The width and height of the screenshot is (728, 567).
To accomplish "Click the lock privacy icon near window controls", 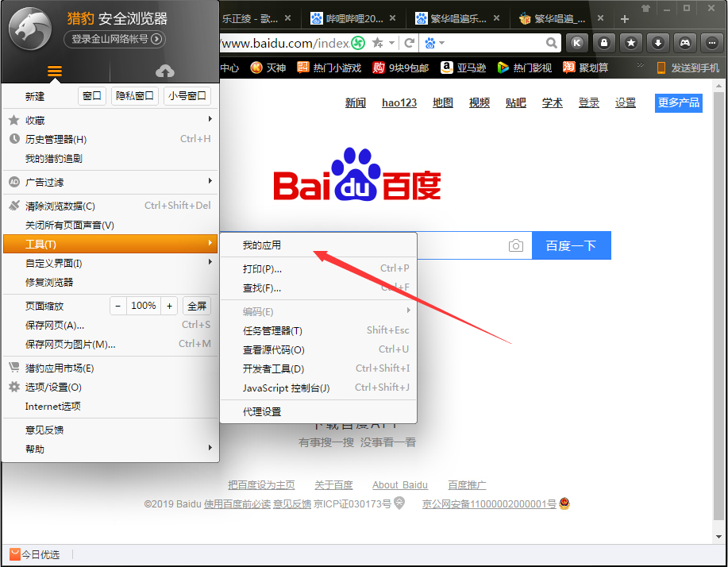I will pyautogui.click(x=603, y=43).
